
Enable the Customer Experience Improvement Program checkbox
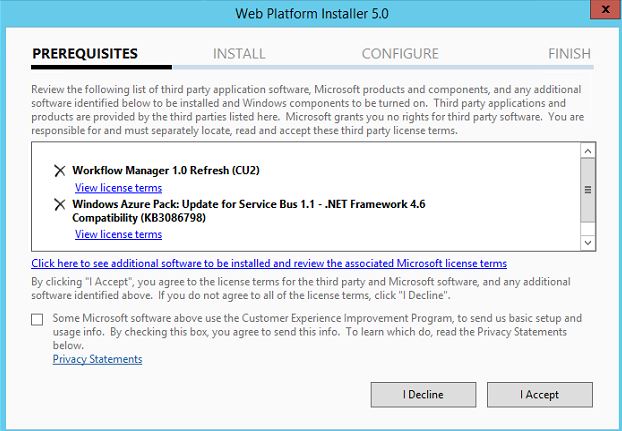pyautogui.click(x=37, y=320)
